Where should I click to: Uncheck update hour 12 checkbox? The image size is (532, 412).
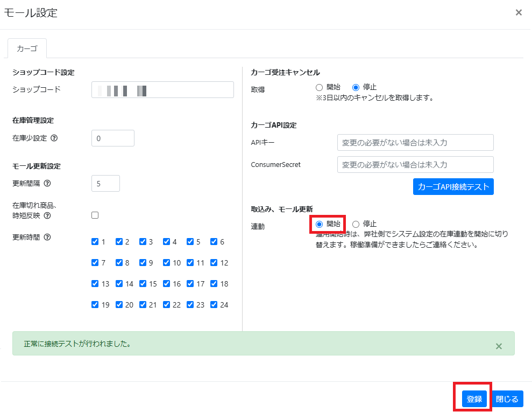(214, 263)
